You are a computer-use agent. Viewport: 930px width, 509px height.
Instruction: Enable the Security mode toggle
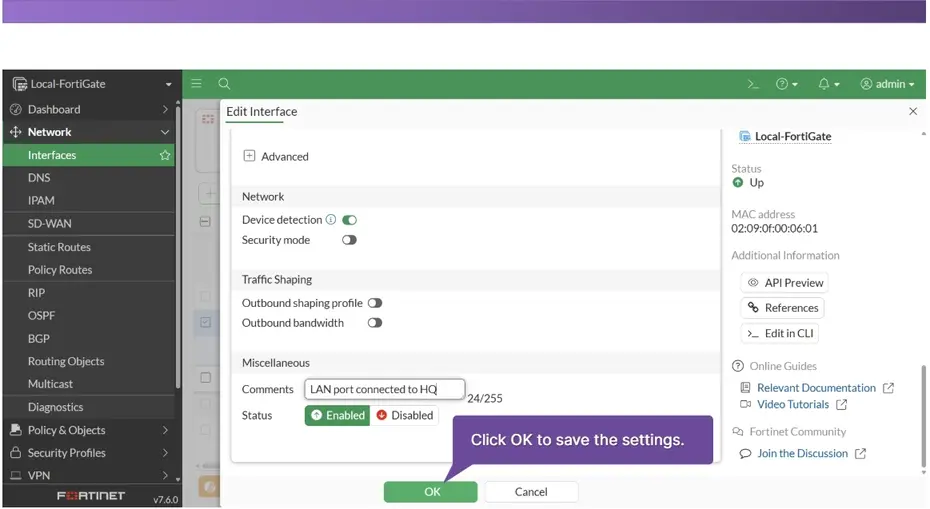pos(349,240)
